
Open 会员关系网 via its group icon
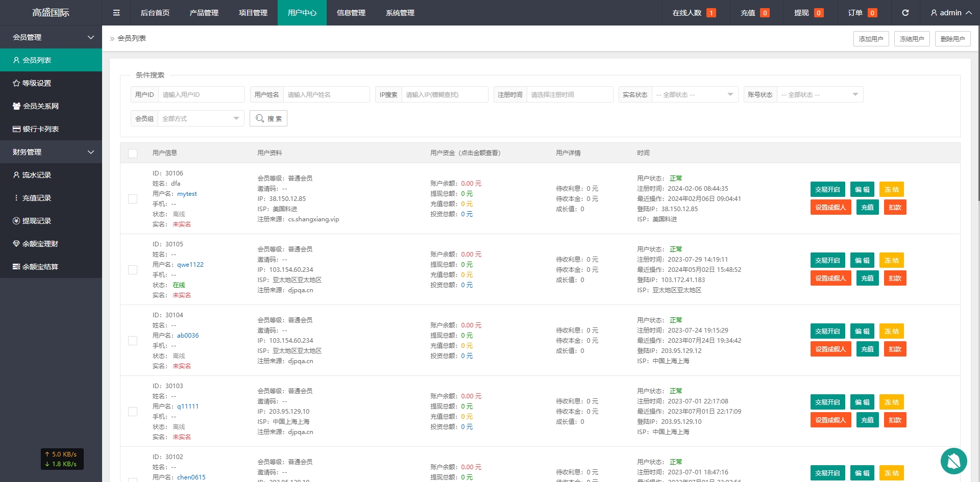coord(16,106)
